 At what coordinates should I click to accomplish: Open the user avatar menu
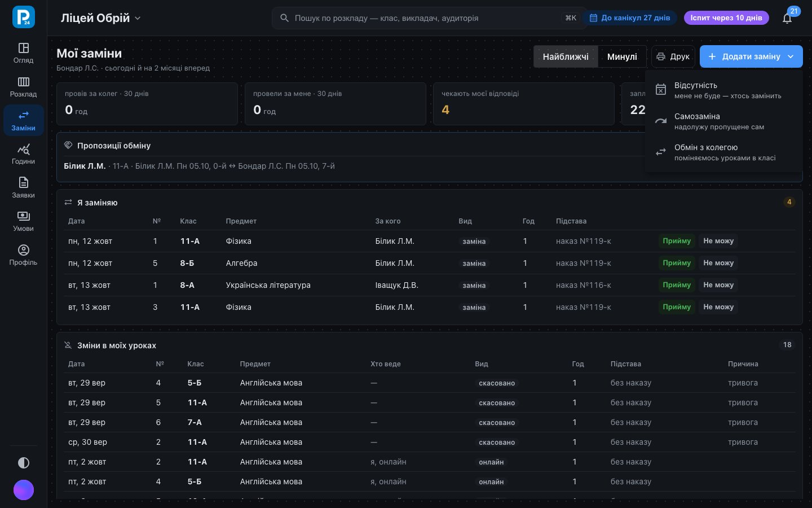(24, 490)
